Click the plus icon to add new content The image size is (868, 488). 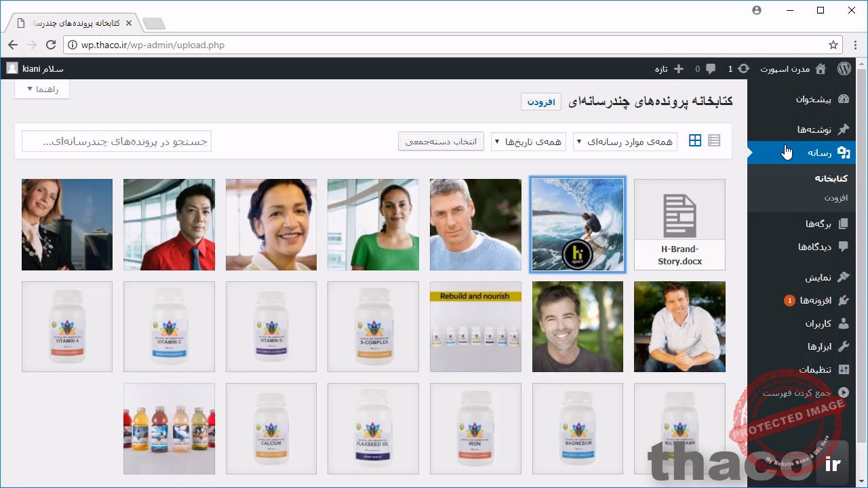679,68
